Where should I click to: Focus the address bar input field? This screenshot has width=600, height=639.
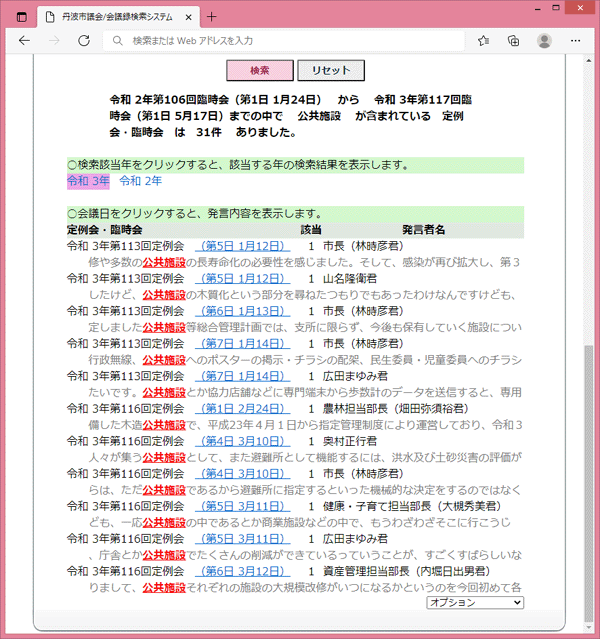coord(284,40)
